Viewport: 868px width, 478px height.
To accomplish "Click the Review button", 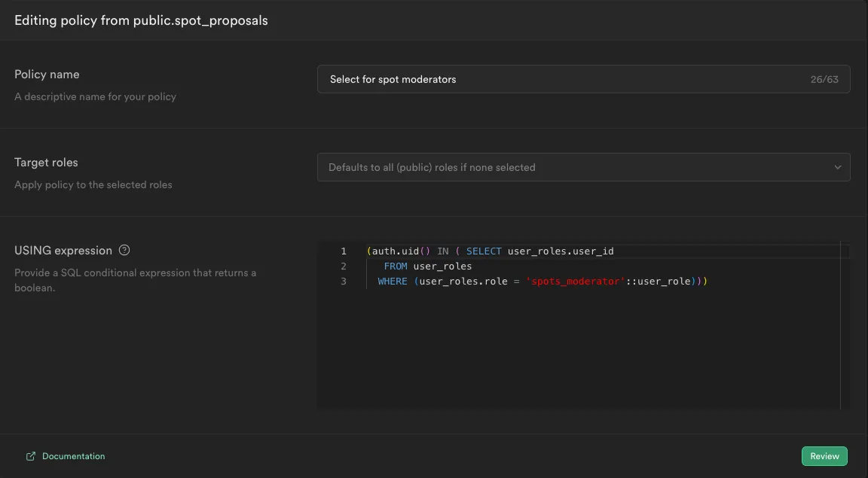I will 824,456.
